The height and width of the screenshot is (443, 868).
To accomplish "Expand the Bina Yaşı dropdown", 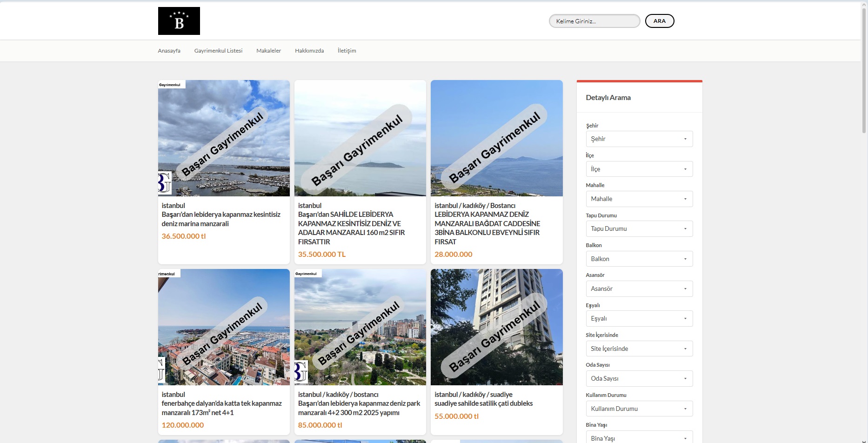I will [x=639, y=437].
